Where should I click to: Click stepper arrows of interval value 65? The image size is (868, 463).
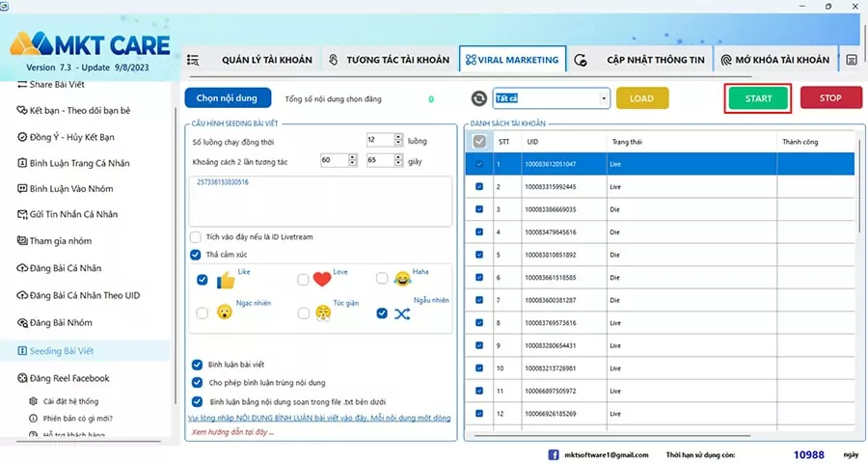398,160
